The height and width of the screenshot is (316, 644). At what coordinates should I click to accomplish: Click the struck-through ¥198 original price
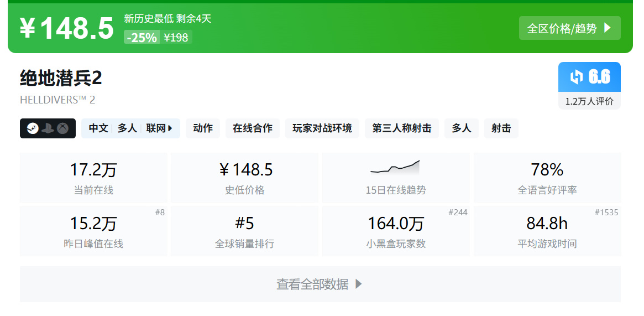(x=176, y=38)
